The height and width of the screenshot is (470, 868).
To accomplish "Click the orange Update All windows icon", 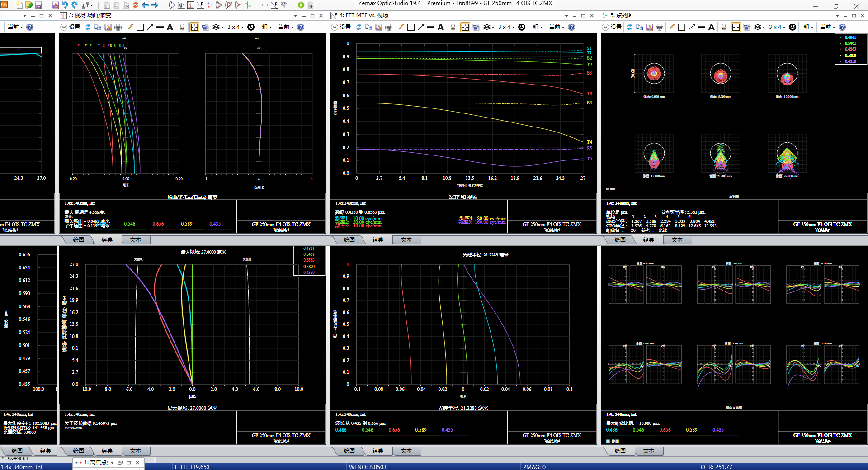I will tap(135, 5).
